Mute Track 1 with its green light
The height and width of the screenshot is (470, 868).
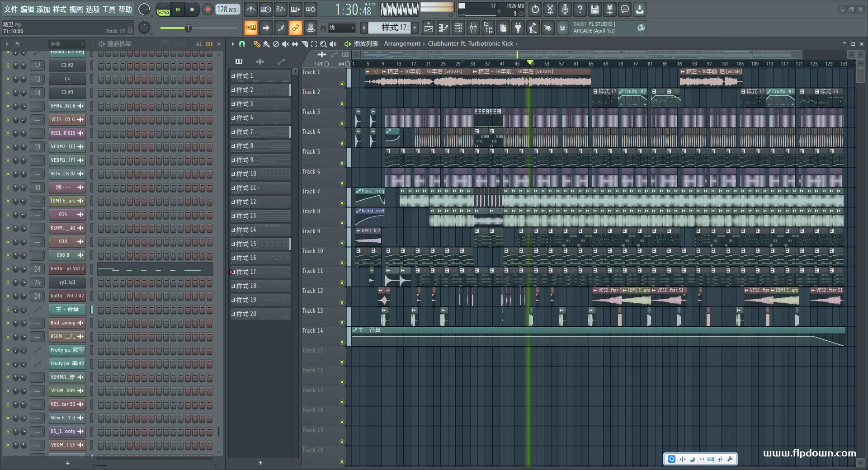point(342,84)
